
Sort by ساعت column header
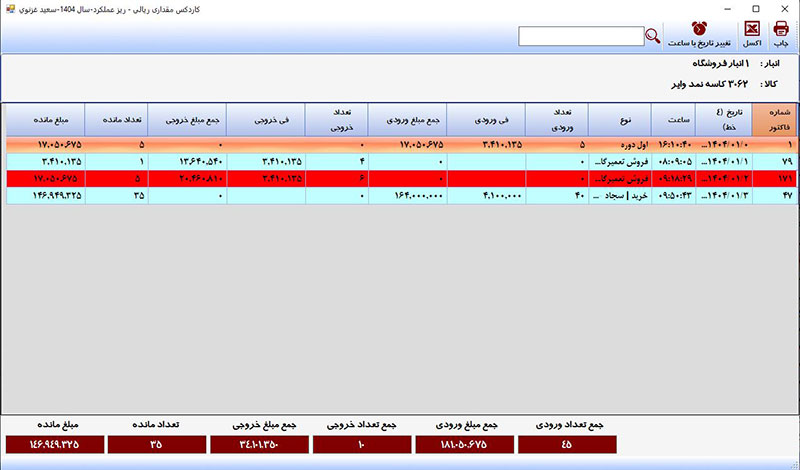tap(673, 119)
